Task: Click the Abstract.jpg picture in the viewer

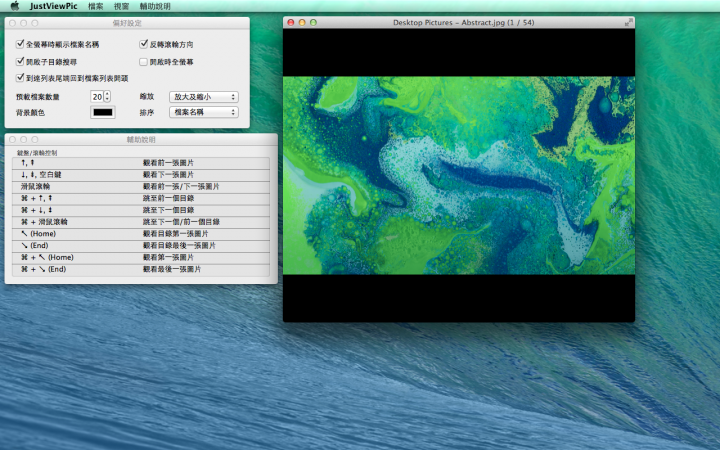Action: pos(459,175)
